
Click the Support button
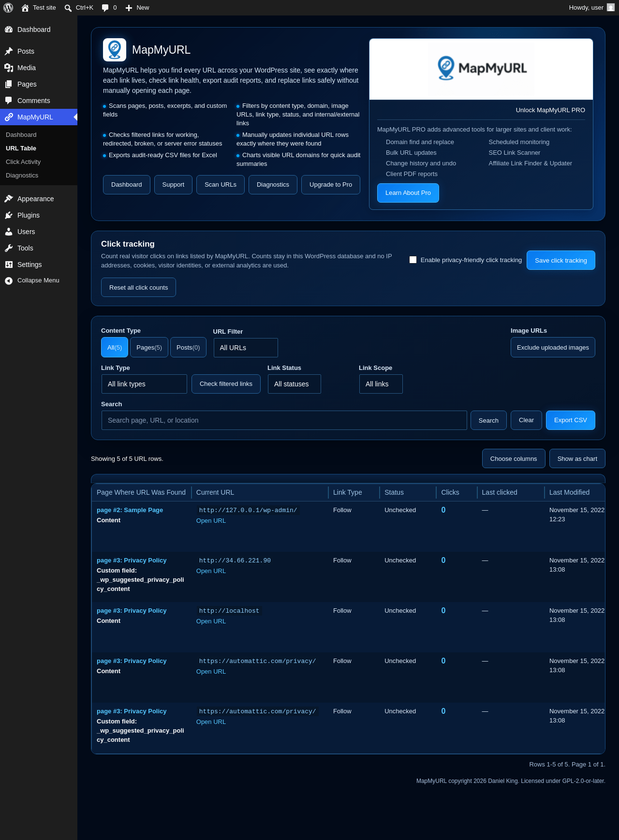click(173, 185)
